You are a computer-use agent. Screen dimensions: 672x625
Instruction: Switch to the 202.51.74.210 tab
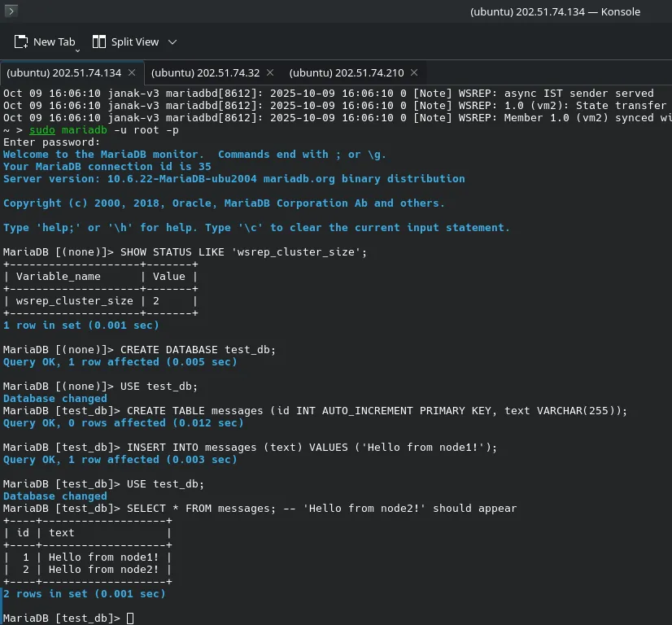(346, 72)
